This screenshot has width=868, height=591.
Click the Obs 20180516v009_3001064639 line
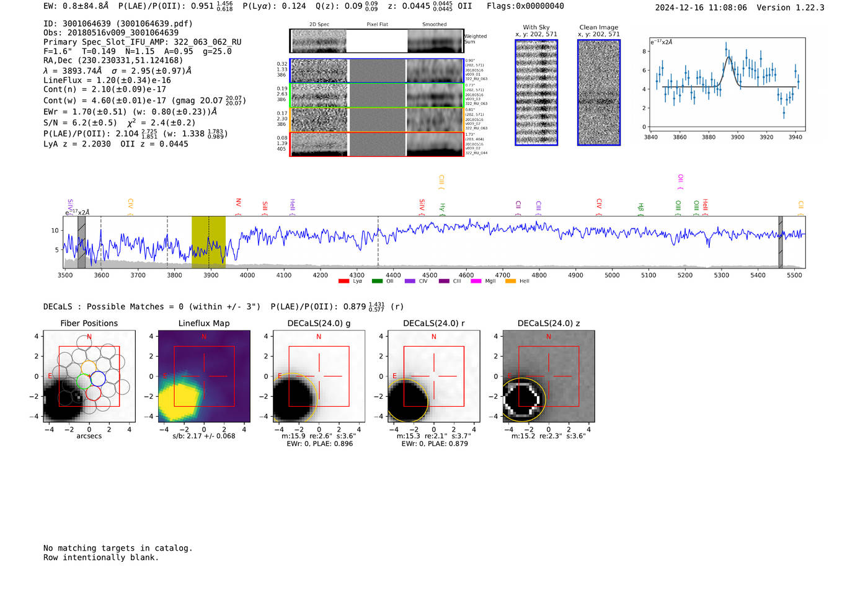pos(111,33)
